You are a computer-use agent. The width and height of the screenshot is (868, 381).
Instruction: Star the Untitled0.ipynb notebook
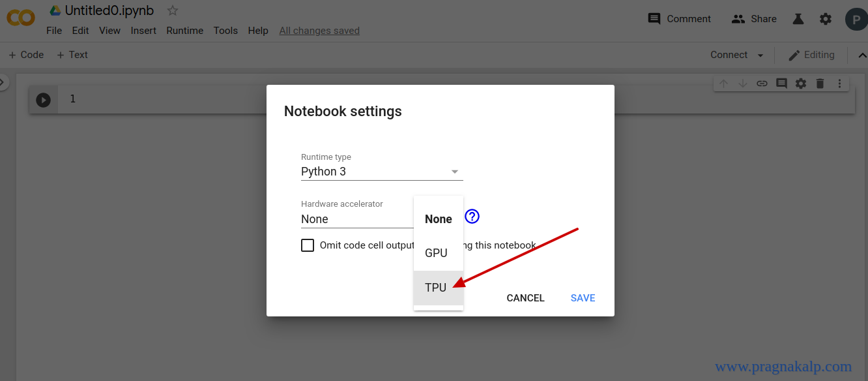pos(171,10)
